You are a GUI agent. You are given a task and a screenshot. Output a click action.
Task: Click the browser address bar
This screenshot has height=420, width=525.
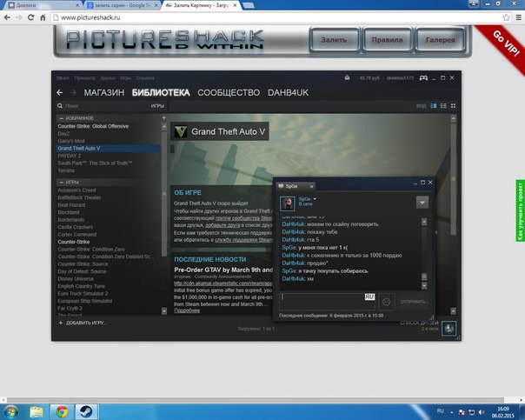[x=278, y=17]
